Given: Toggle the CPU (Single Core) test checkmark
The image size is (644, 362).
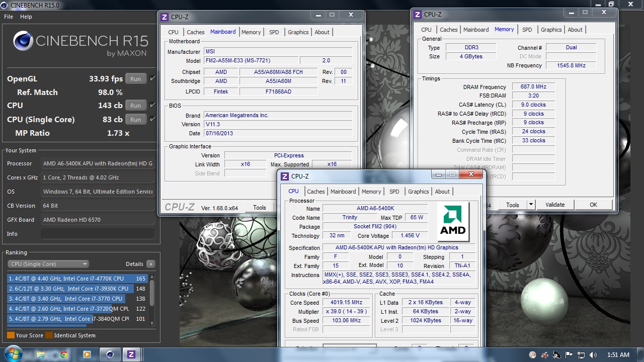Looking at the screenshot, I should tap(152, 119).
